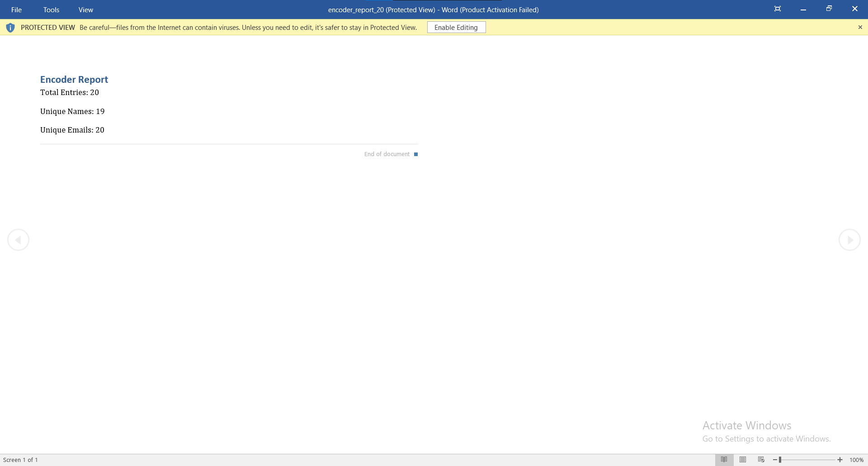Go to the next screen arrow
Screen dimensions: 868x466
coord(849,240)
